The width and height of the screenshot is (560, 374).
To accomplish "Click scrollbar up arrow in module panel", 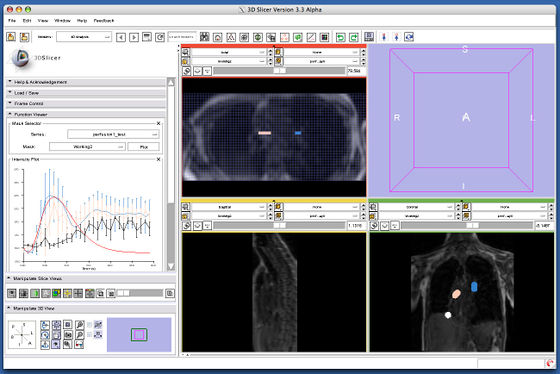I will 171,82.
